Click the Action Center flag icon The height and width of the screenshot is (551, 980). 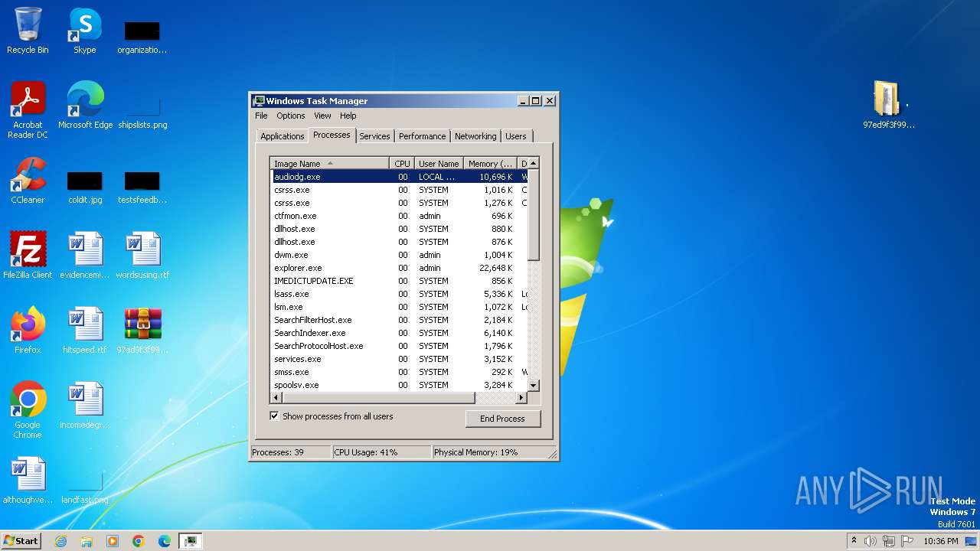pos(907,541)
